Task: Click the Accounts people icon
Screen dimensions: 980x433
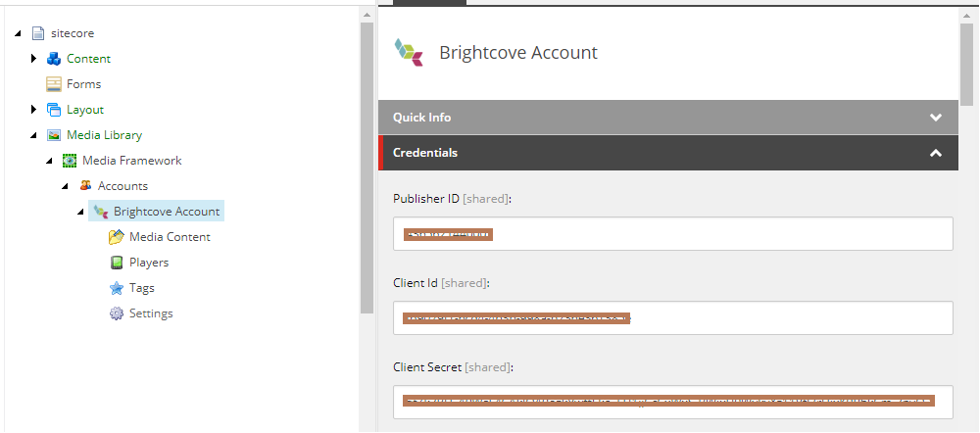Action: pyautogui.click(x=85, y=185)
